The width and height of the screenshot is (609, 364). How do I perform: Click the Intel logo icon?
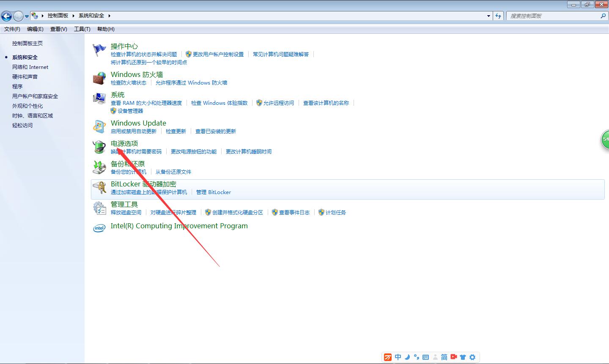pyautogui.click(x=99, y=228)
